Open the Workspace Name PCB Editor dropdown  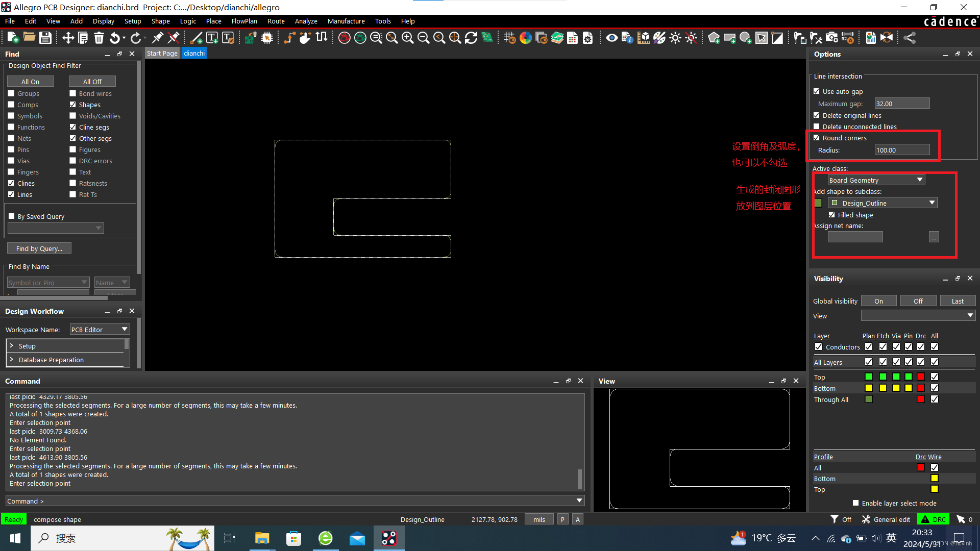click(x=100, y=330)
